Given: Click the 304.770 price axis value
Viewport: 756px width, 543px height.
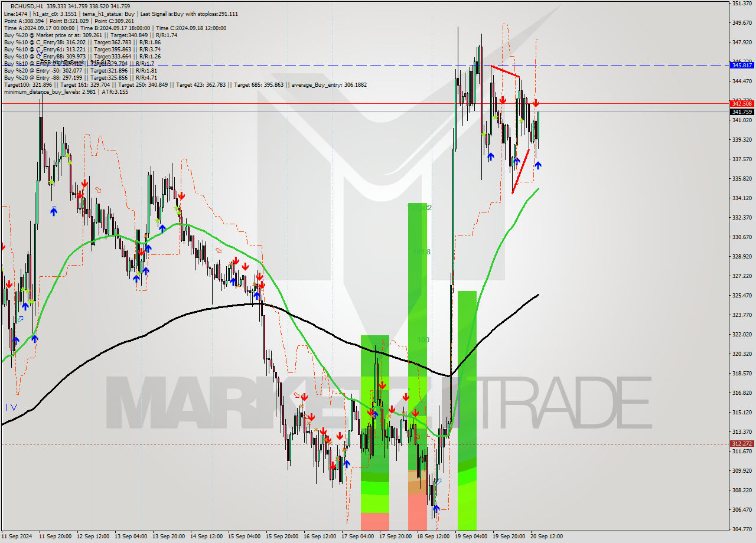Looking at the screenshot, I should 742,529.
